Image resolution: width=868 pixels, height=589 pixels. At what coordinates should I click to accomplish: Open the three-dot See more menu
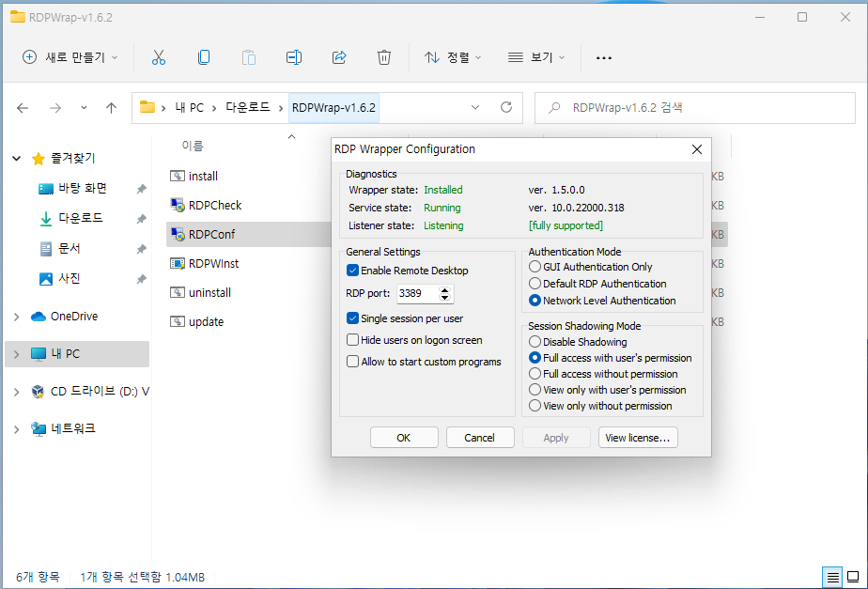coord(603,57)
